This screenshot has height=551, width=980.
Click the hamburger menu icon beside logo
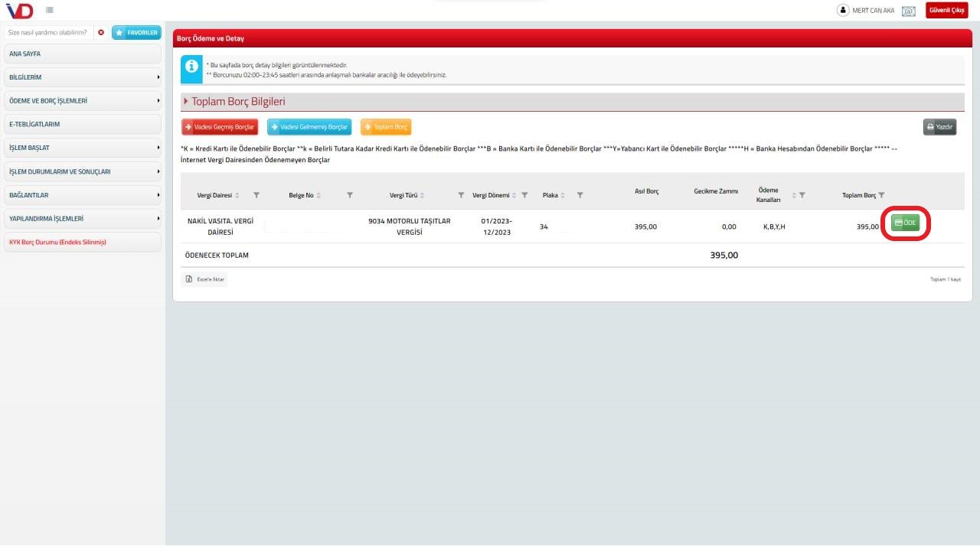click(50, 10)
